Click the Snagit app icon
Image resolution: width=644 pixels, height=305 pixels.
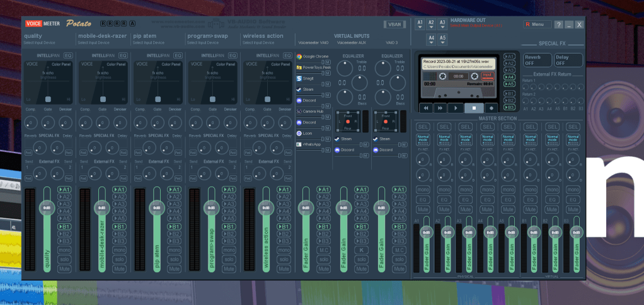pyautogui.click(x=299, y=78)
